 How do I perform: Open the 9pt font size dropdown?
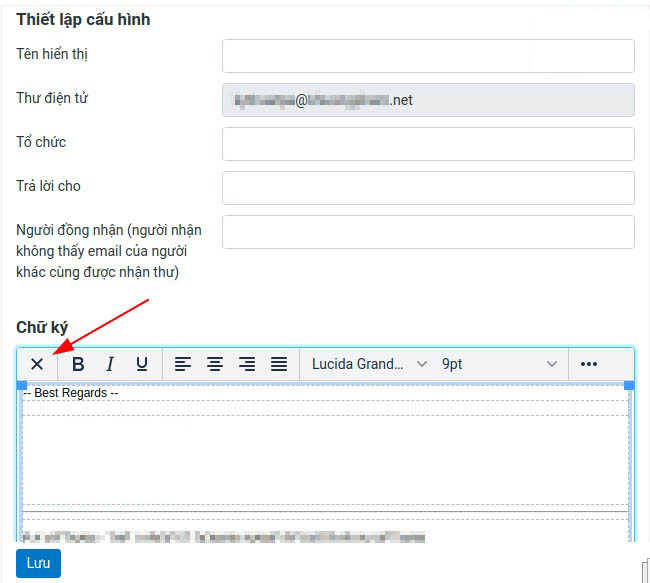[499, 364]
